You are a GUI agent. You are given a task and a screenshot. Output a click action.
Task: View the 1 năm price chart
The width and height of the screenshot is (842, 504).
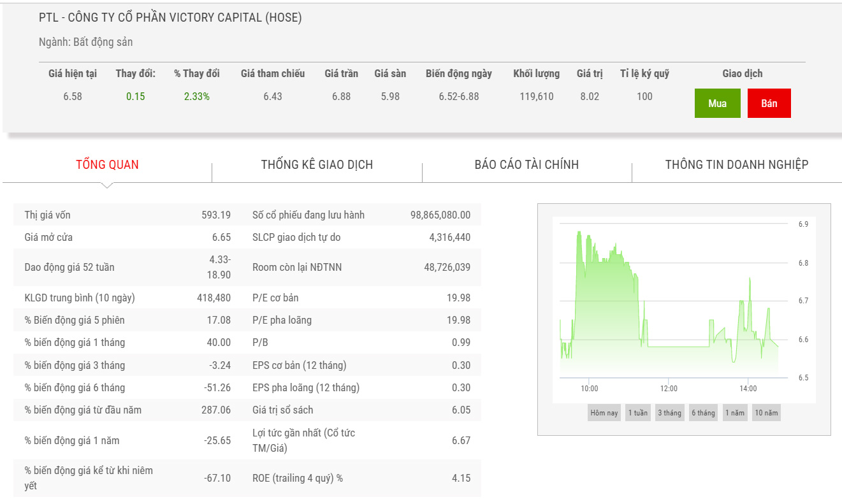click(734, 413)
